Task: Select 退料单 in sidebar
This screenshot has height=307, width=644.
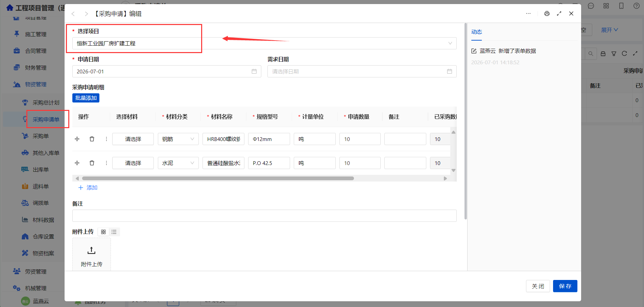Action: point(41,186)
